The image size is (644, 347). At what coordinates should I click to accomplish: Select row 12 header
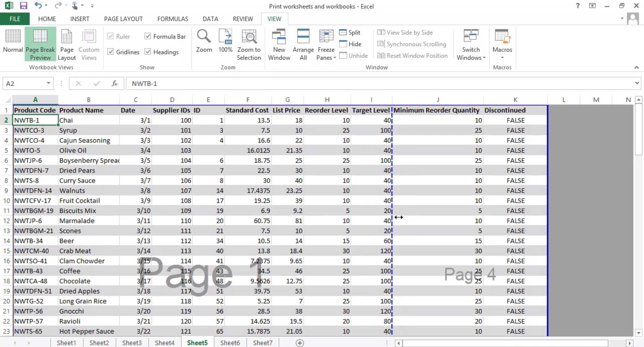point(6,221)
